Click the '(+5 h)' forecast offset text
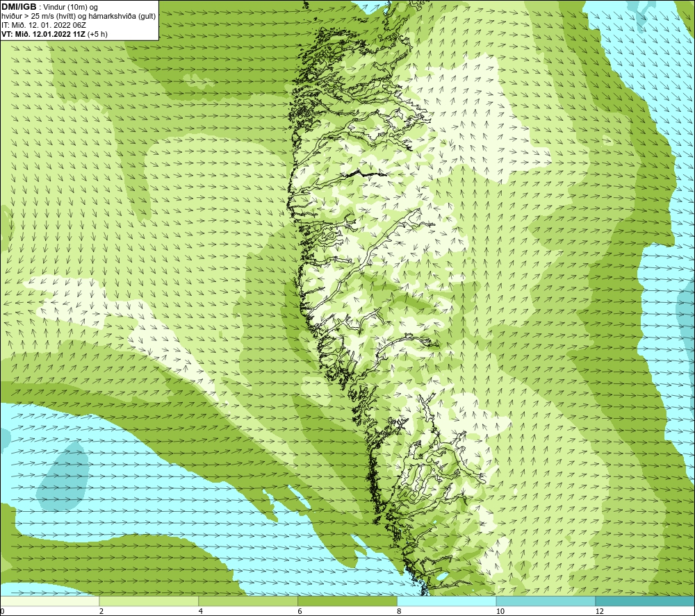Image resolution: width=695 pixels, height=616 pixels. coord(97,34)
